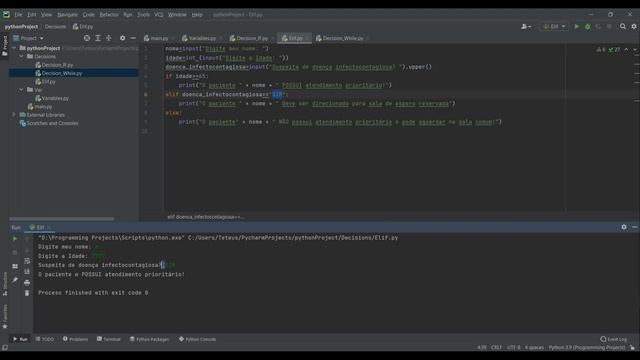Open the Elif run configuration dropdown
Screen dimensions: 640x360
tap(554, 27)
